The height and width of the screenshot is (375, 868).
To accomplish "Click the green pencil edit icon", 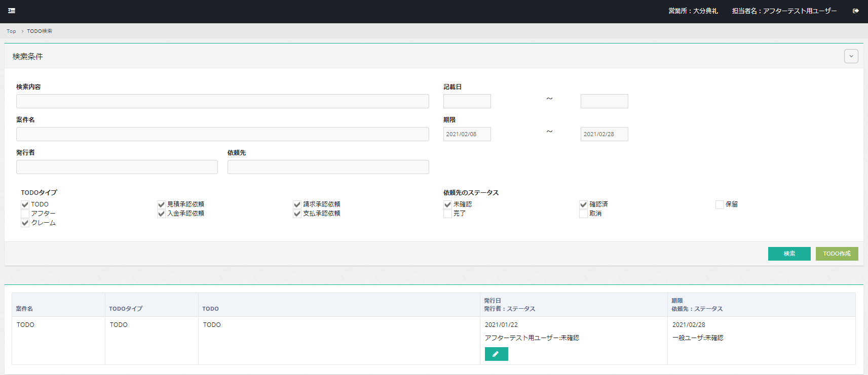I will coord(496,354).
